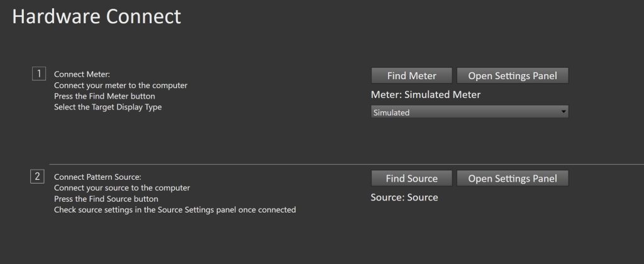Select the 'Source: Source' status label
This screenshot has height=264, width=644.
tap(404, 197)
